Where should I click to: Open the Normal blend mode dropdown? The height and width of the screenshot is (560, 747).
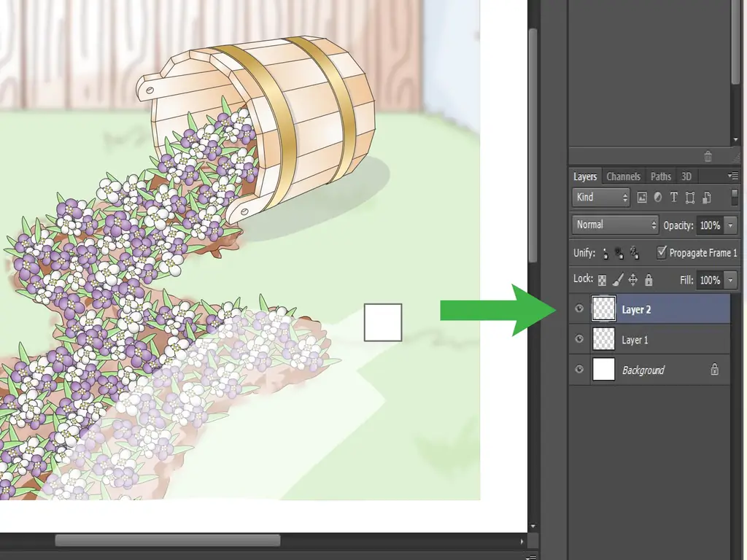tap(616, 225)
